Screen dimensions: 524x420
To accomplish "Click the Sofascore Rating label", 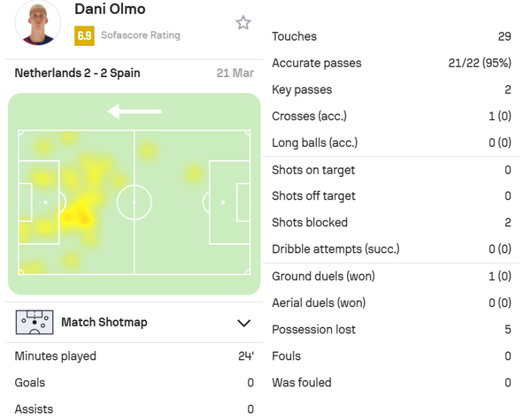I will pos(140,35).
